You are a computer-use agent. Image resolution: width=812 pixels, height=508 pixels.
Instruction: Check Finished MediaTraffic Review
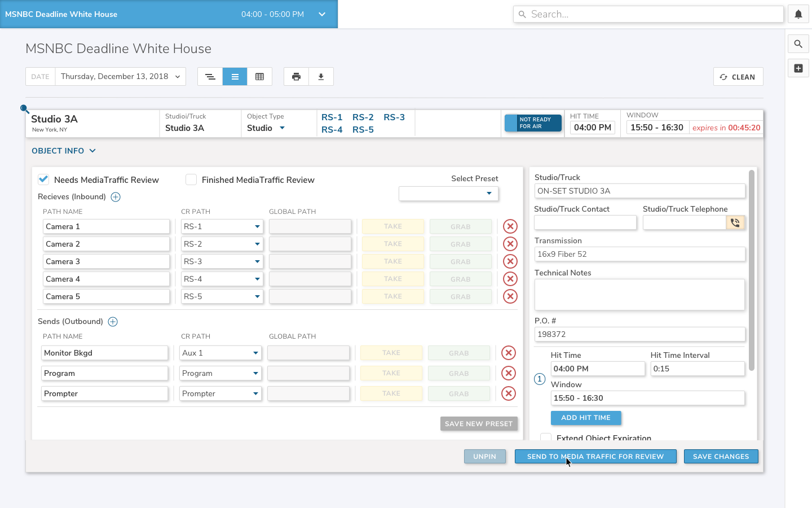point(191,179)
